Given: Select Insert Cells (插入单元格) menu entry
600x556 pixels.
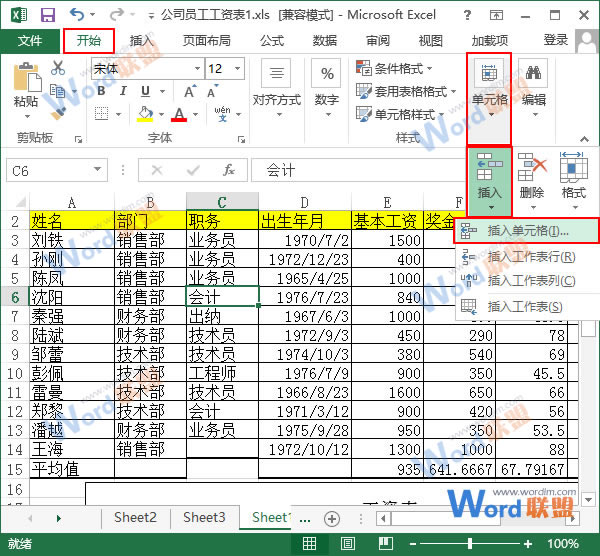Looking at the screenshot, I should tap(527, 231).
